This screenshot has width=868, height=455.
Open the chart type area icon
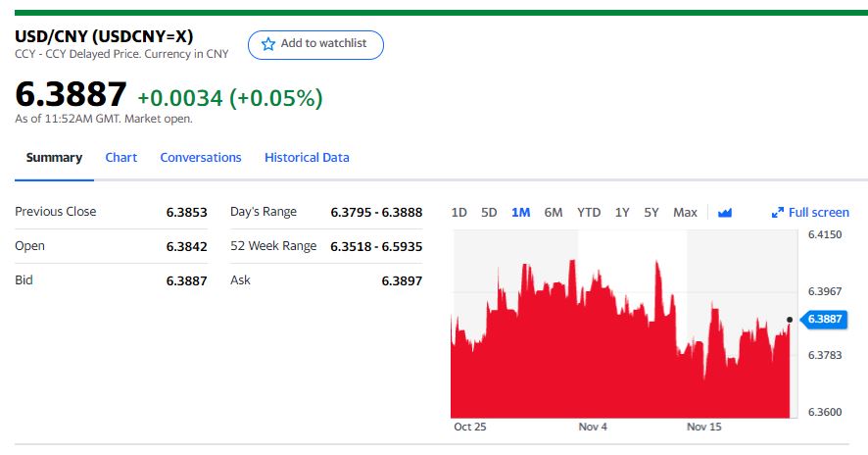click(x=725, y=213)
